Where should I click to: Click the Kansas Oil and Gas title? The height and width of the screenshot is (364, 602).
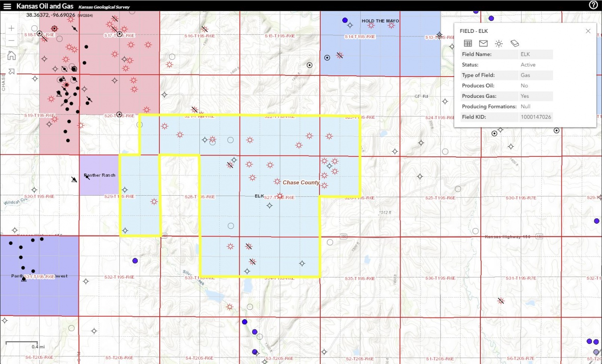click(45, 6)
